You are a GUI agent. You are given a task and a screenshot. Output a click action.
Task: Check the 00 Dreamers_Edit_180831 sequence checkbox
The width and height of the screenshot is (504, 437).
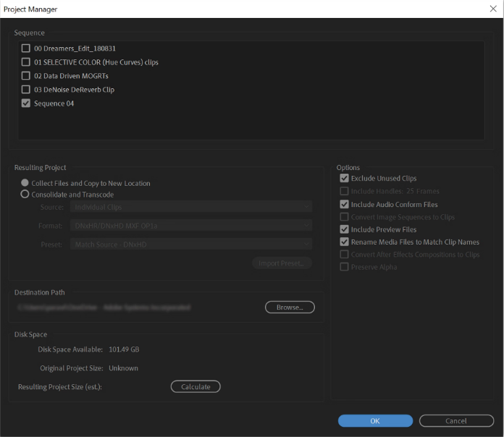[x=26, y=48]
